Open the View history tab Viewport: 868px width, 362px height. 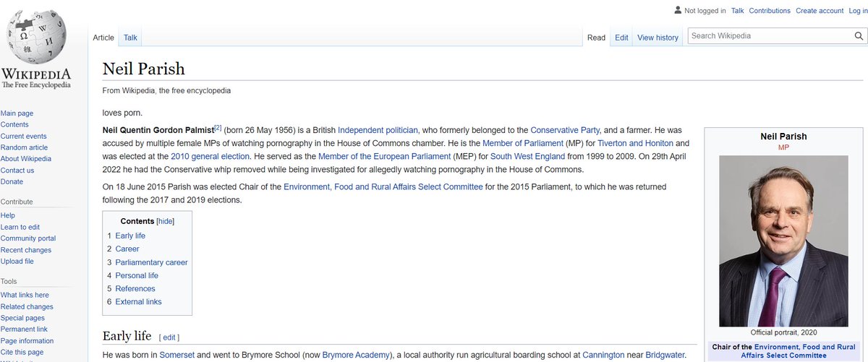[658, 38]
